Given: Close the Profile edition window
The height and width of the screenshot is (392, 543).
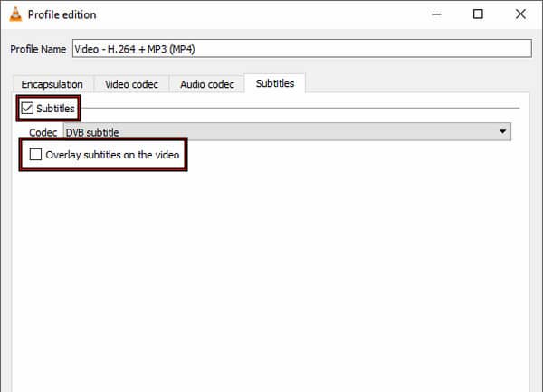Looking at the screenshot, I should [x=520, y=14].
